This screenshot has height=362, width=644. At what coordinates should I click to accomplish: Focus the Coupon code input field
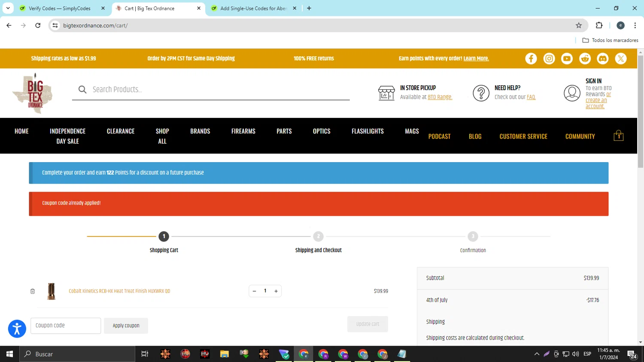66,326
